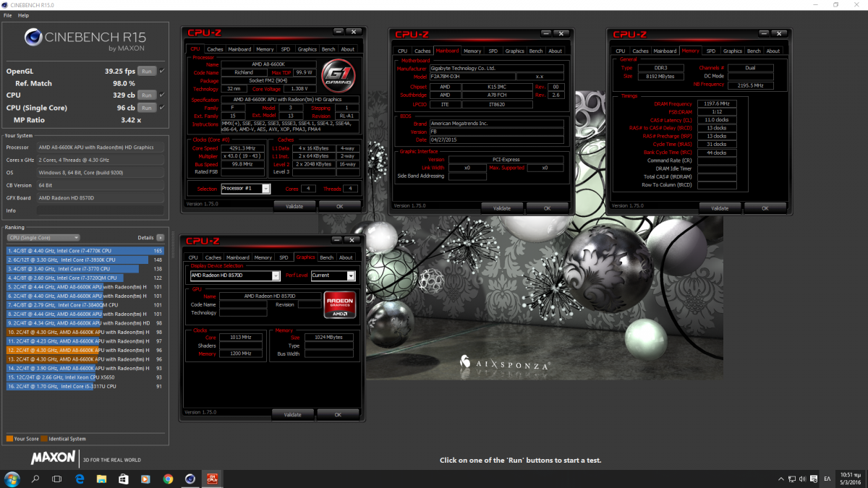Select the ranking row for Intel Core i5-3317U
This screenshot has width=868, height=488.
(x=86, y=386)
